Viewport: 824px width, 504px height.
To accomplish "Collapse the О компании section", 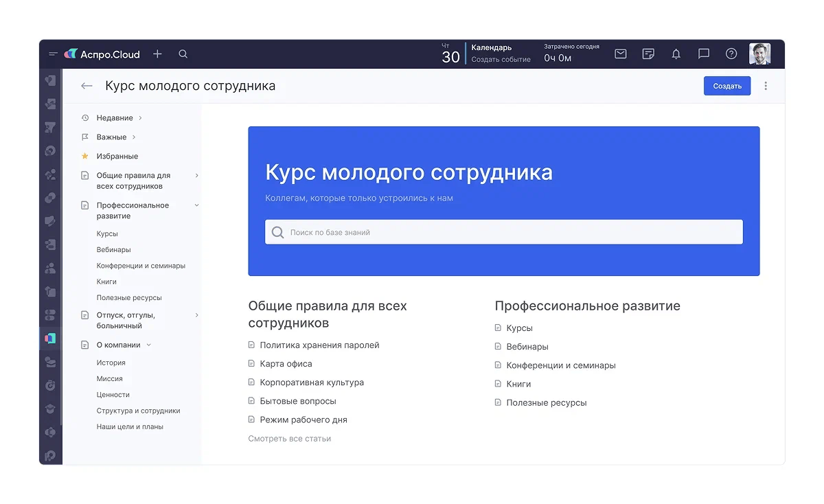I will click(149, 345).
